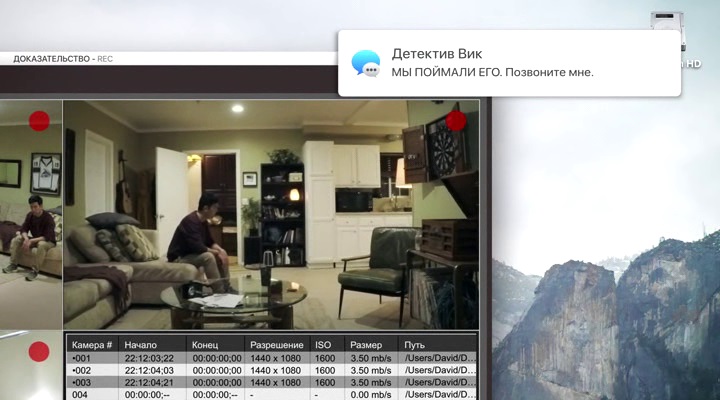Click the red record dot on bottom-left camera
This screenshot has height=400, width=720.
pyautogui.click(x=39, y=351)
